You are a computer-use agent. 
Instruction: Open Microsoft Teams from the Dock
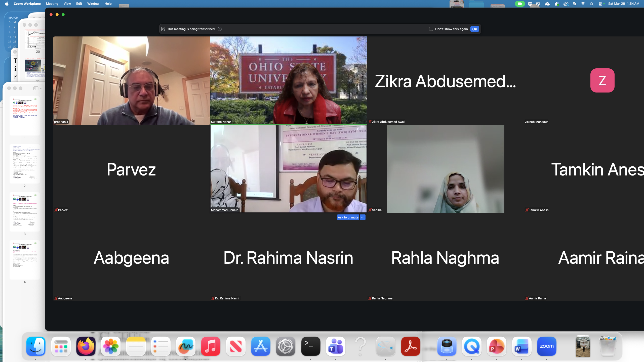(x=336, y=346)
